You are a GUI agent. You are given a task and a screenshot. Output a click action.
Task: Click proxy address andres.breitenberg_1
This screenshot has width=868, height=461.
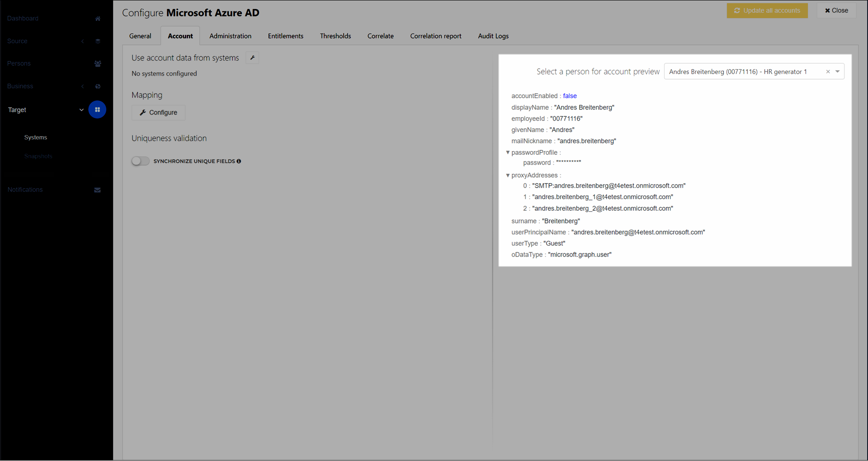[603, 197]
